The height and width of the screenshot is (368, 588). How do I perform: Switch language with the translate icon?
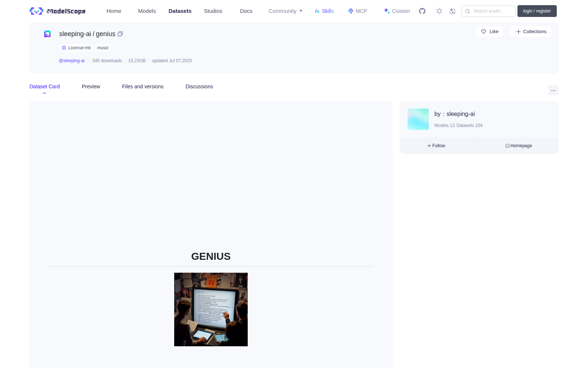(452, 11)
